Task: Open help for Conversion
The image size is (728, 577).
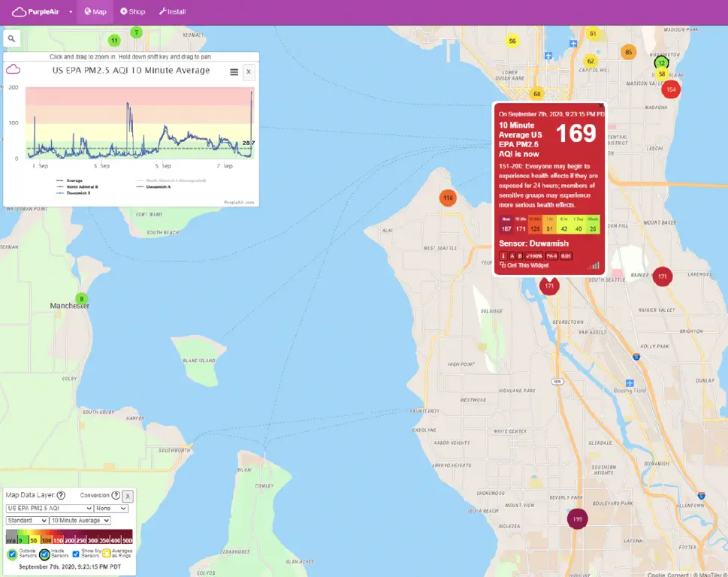Action: point(116,495)
